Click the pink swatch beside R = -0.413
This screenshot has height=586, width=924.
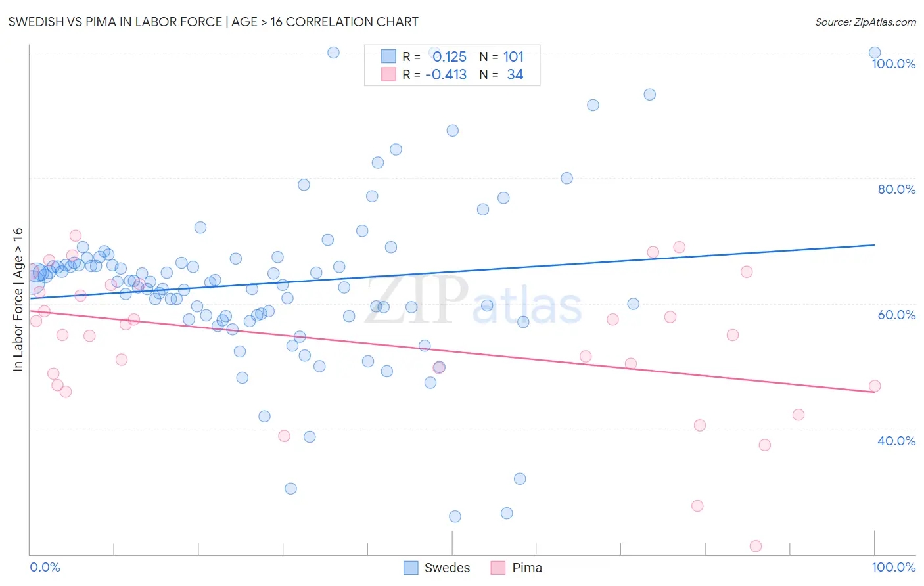[388, 74]
